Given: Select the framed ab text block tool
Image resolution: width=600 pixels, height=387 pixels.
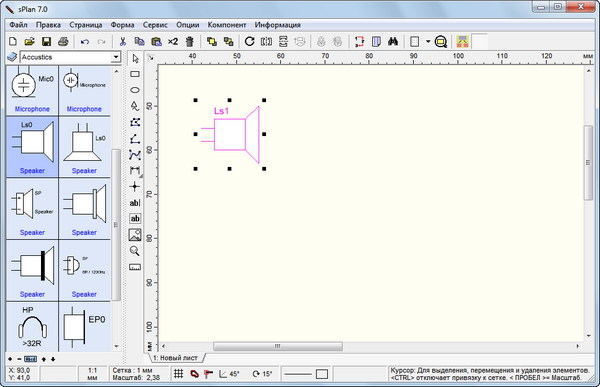Looking at the screenshot, I should point(135,219).
